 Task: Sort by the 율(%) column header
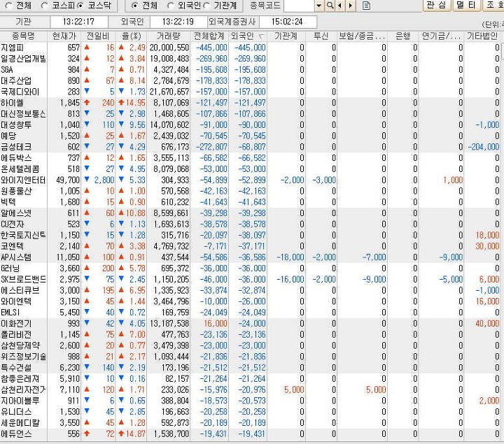point(131,36)
